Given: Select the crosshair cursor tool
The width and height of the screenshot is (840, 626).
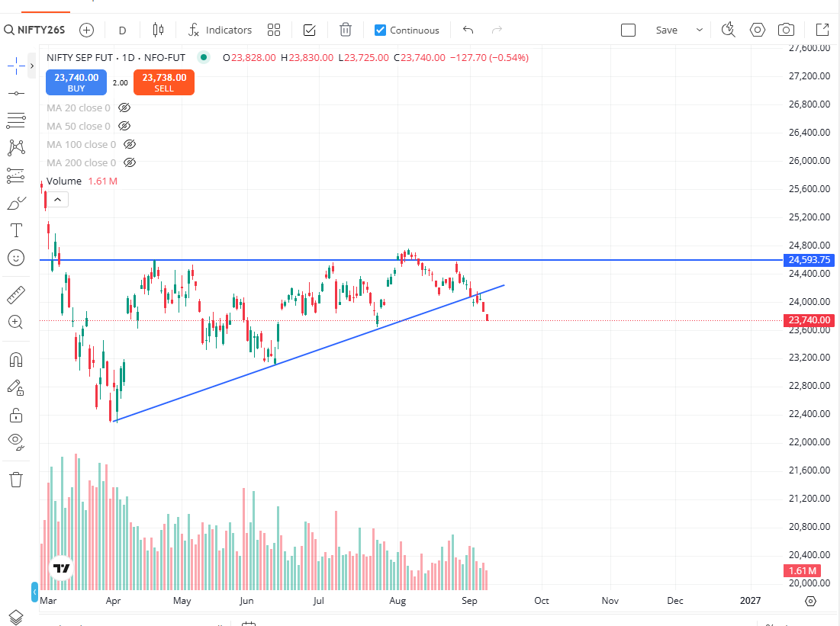Looking at the screenshot, I should (x=16, y=66).
